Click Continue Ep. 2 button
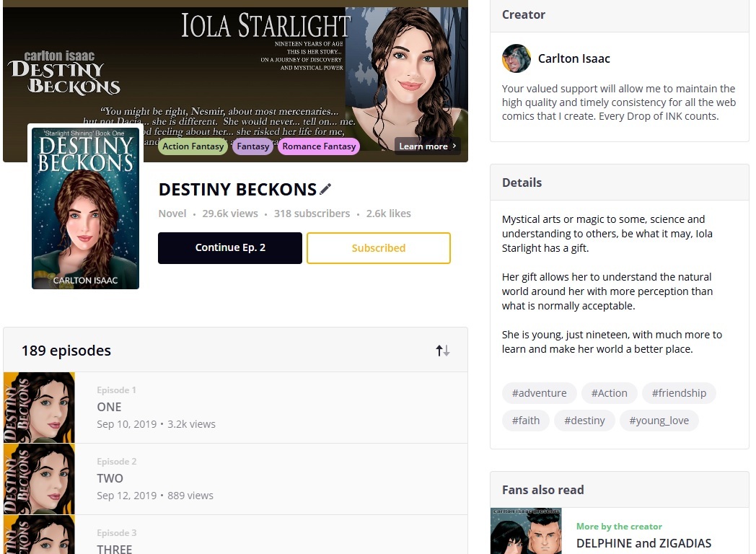 [x=230, y=248]
